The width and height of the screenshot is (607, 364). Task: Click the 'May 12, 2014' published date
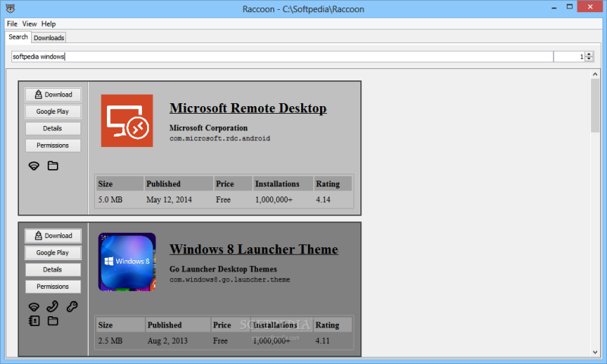pos(168,199)
